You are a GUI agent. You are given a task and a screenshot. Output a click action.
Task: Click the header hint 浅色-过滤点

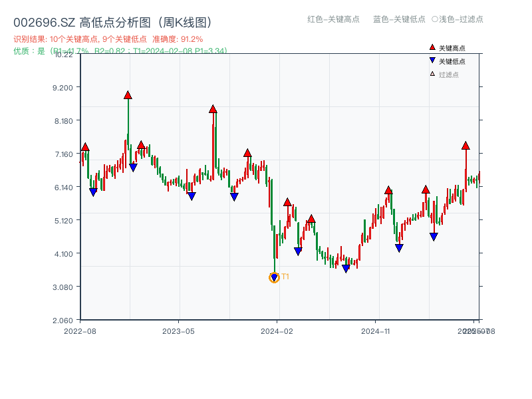tap(458, 19)
